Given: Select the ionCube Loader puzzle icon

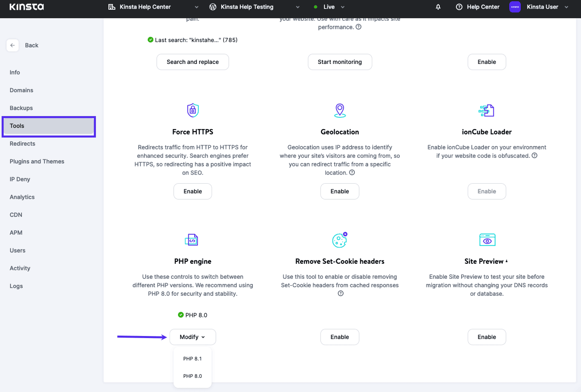Looking at the screenshot, I should click(x=486, y=110).
